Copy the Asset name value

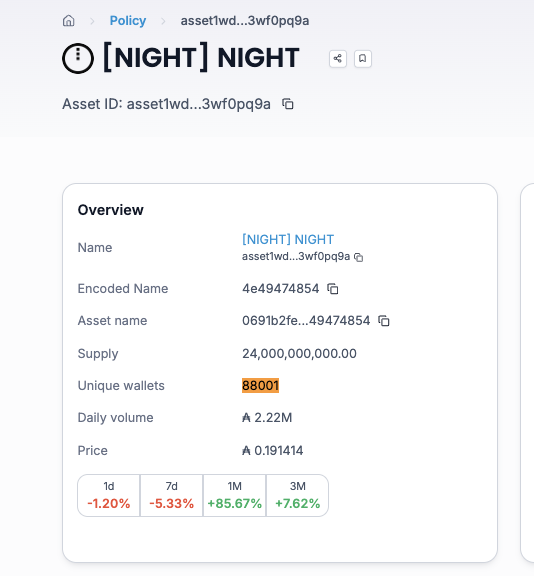384,321
